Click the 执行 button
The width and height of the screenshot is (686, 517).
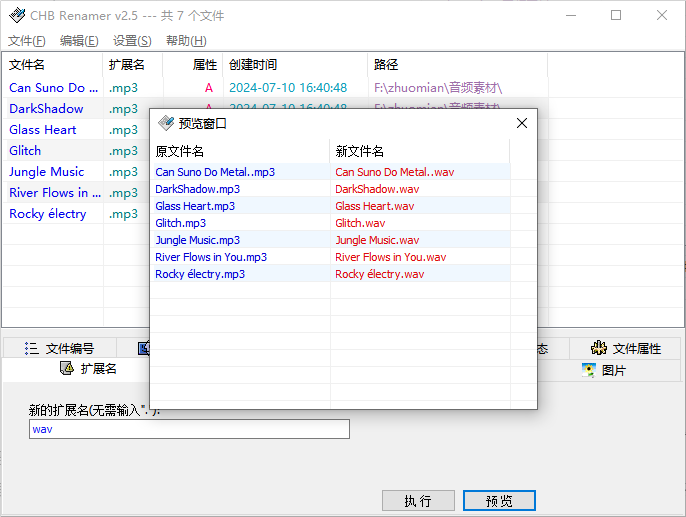(x=418, y=500)
